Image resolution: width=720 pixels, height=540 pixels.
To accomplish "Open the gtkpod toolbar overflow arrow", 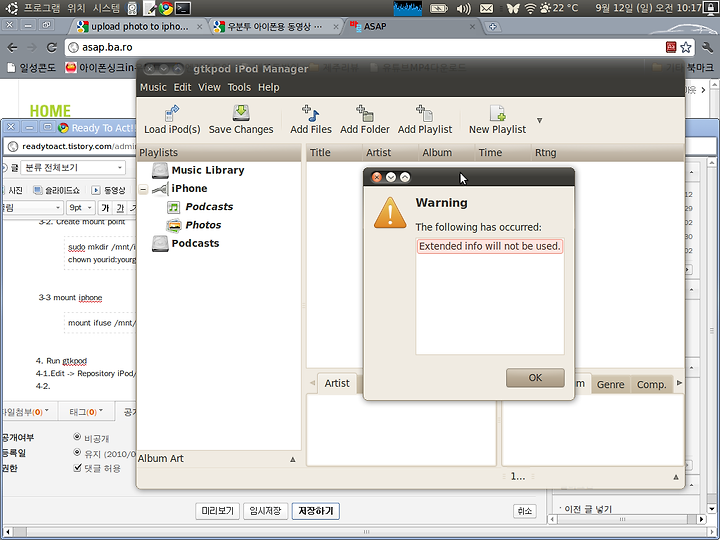I will 540,120.
